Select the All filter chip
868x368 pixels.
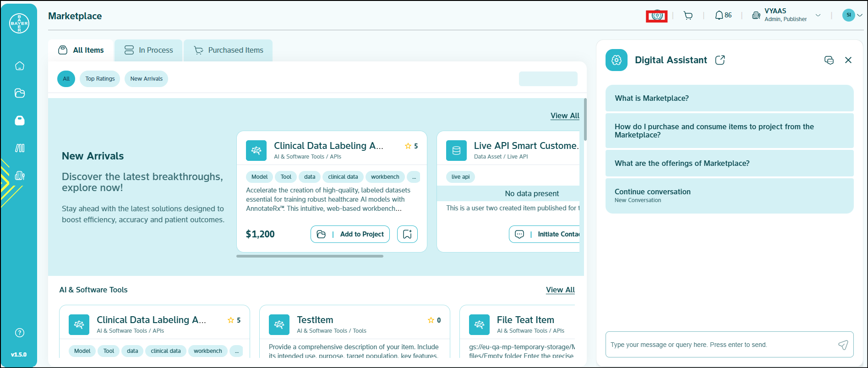tap(66, 79)
